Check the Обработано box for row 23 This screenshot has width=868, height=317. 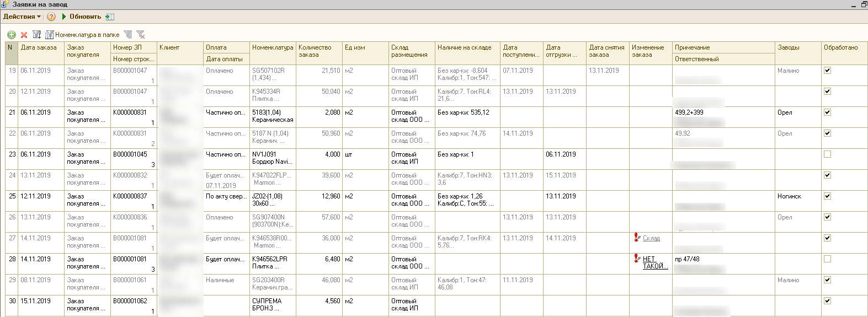[827, 154]
